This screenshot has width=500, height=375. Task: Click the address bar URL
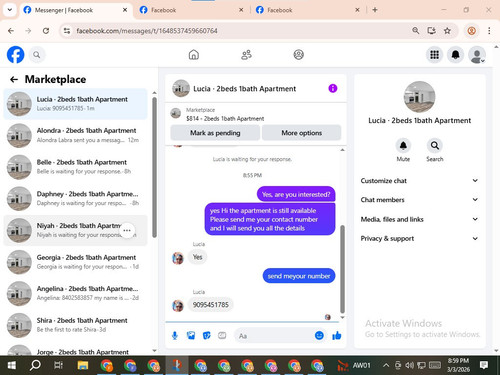pyautogui.click(x=147, y=31)
